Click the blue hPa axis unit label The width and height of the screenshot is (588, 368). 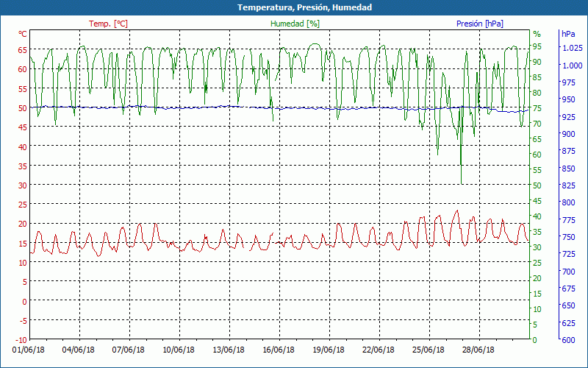(x=568, y=34)
